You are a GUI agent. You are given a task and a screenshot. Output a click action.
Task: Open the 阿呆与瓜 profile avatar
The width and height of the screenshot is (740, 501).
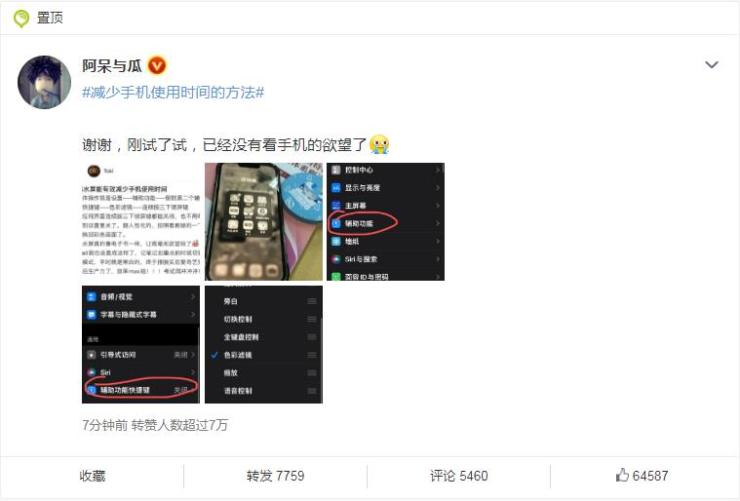pos(44,82)
